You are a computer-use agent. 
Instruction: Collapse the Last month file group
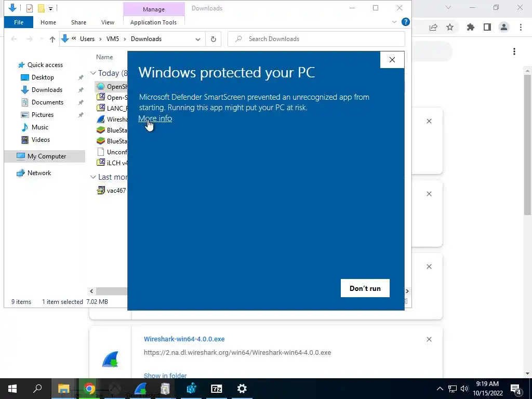click(x=93, y=177)
